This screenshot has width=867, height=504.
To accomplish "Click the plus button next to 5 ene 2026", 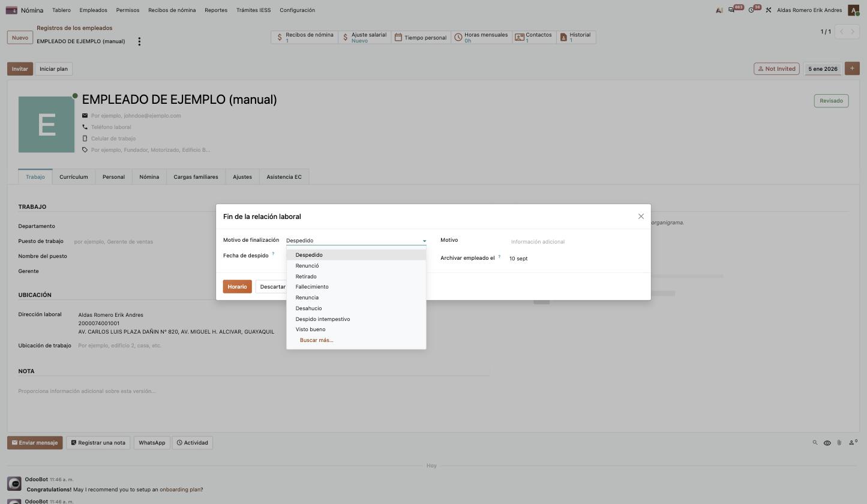I will 852,68.
